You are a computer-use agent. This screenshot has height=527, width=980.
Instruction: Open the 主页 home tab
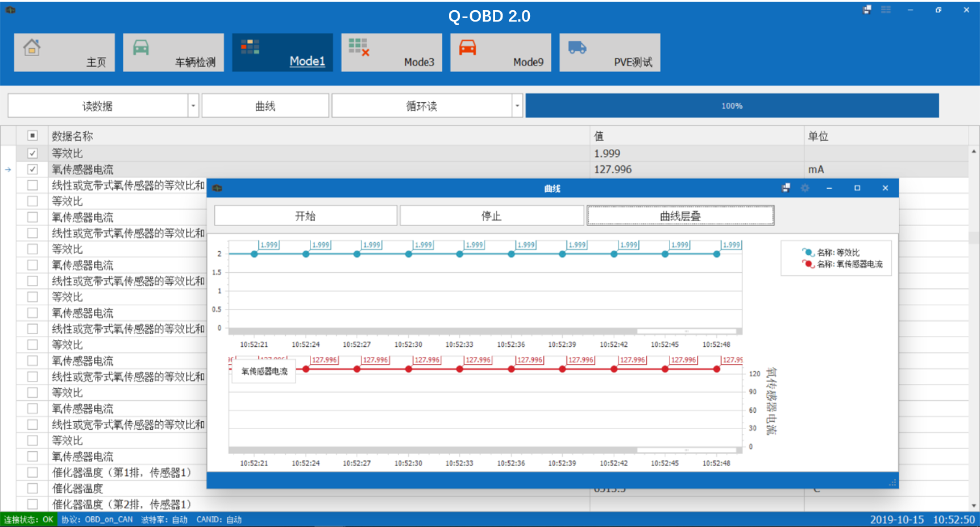click(64, 52)
